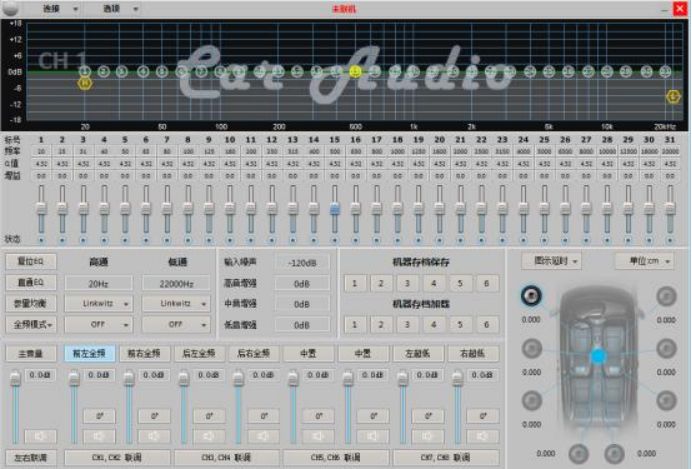692x469 pixels.
Task: Open the 低通 OFF slope dropdown
Action: pos(176,324)
